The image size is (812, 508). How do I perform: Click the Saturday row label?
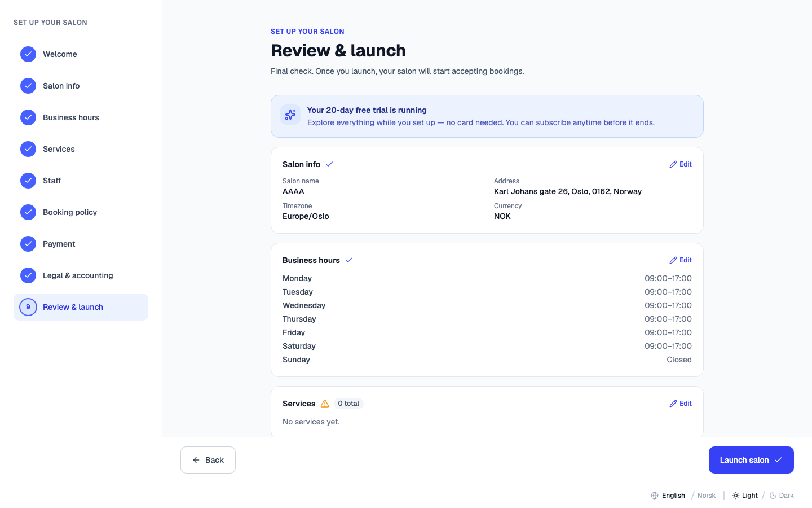[299, 346]
